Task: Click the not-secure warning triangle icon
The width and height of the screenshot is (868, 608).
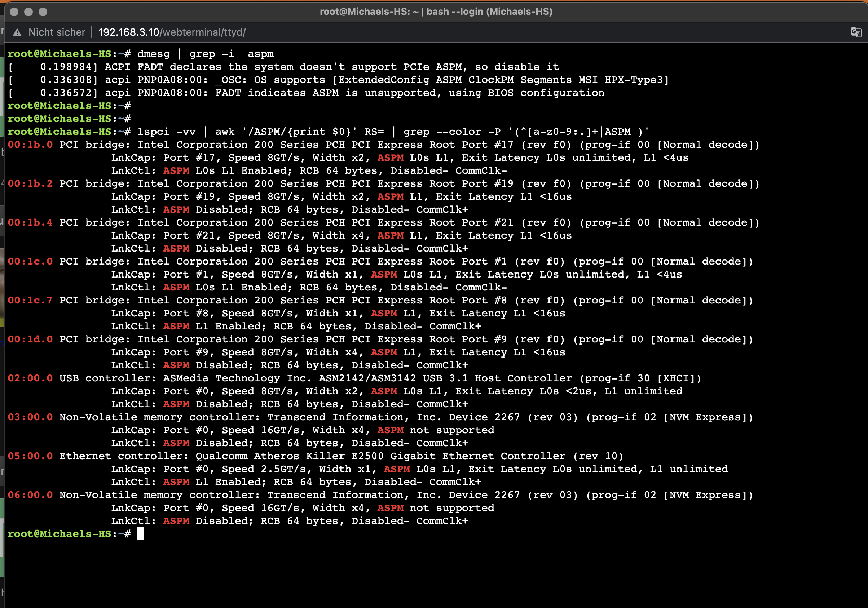Action: [x=17, y=32]
